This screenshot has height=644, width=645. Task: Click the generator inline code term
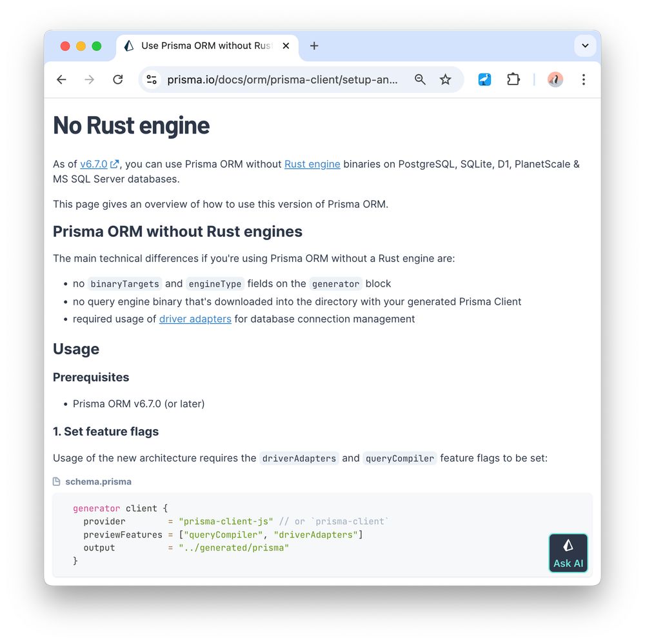[x=335, y=284]
